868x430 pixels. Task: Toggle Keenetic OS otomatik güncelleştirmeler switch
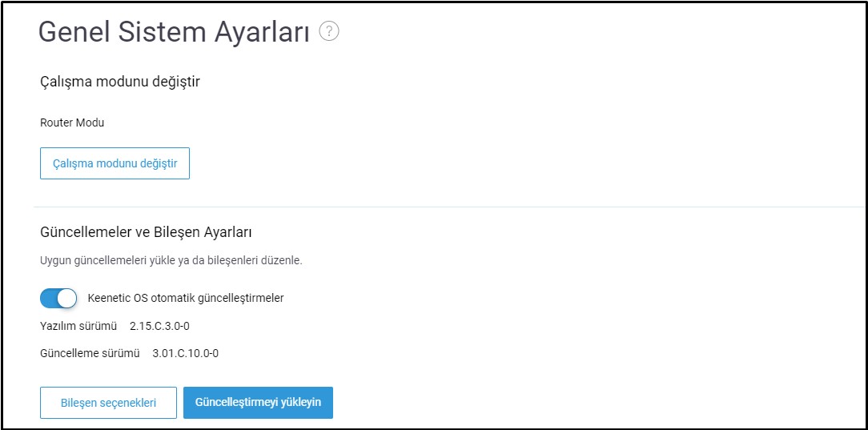(x=58, y=299)
